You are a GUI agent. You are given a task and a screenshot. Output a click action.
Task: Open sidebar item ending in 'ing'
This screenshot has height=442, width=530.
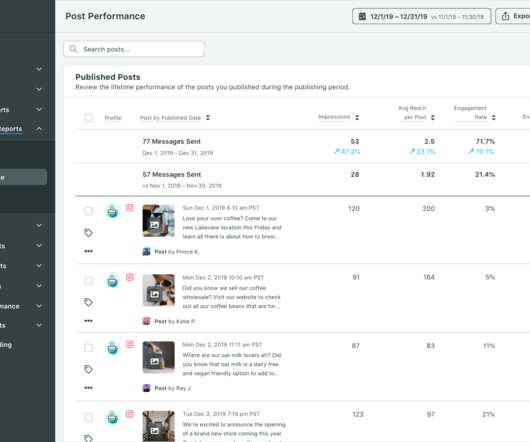(6, 345)
